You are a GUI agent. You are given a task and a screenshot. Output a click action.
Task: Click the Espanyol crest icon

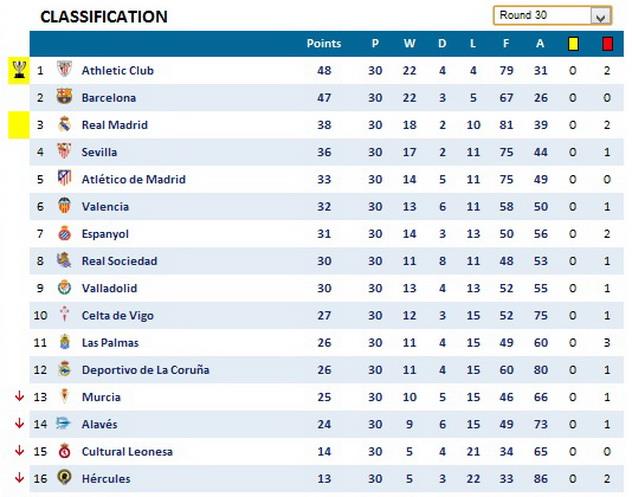[64, 234]
